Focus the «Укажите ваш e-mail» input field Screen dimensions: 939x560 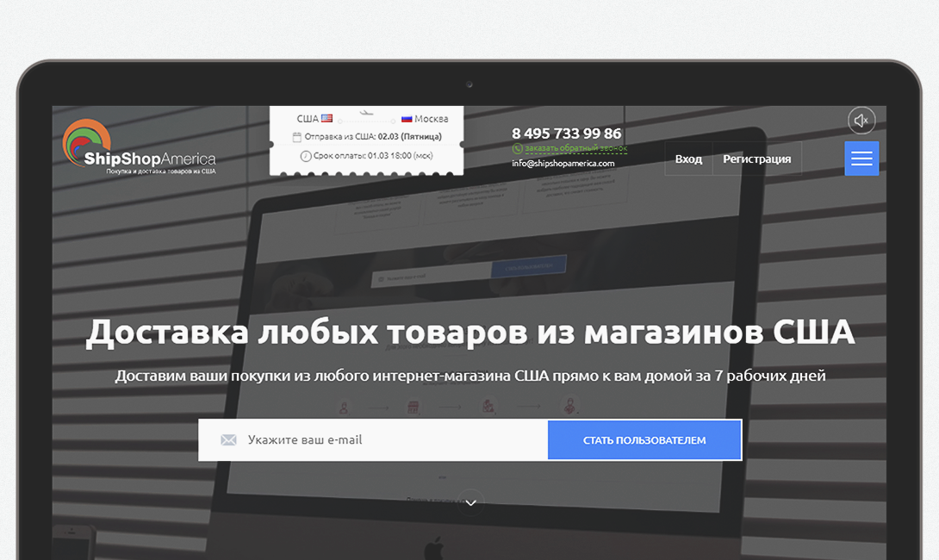tap(373, 439)
